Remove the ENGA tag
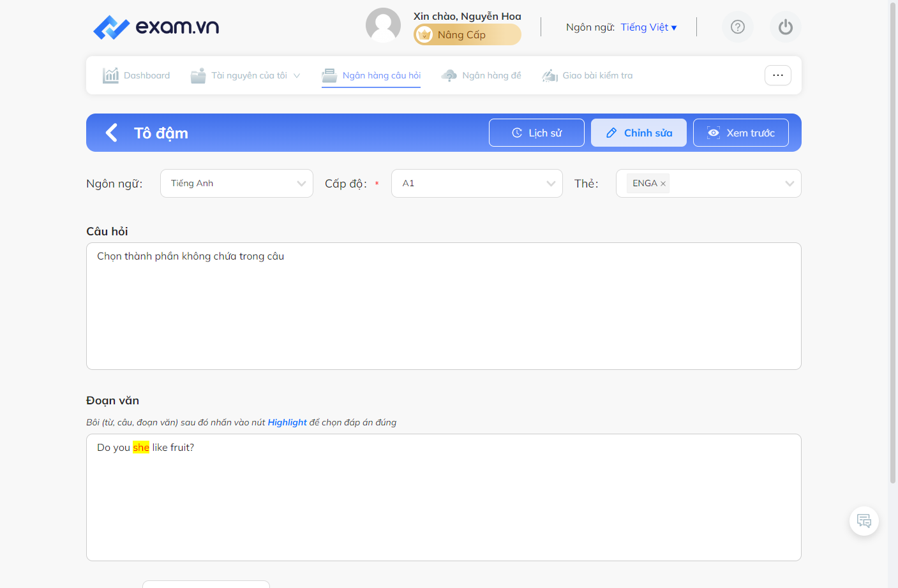This screenshot has height=588, width=898. point(663,184)
